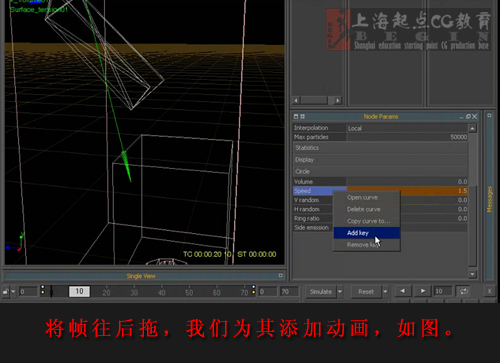Toggle the playback loop icon
The height and width of the screenshot is (363, 500).
[x=464, y=291]
